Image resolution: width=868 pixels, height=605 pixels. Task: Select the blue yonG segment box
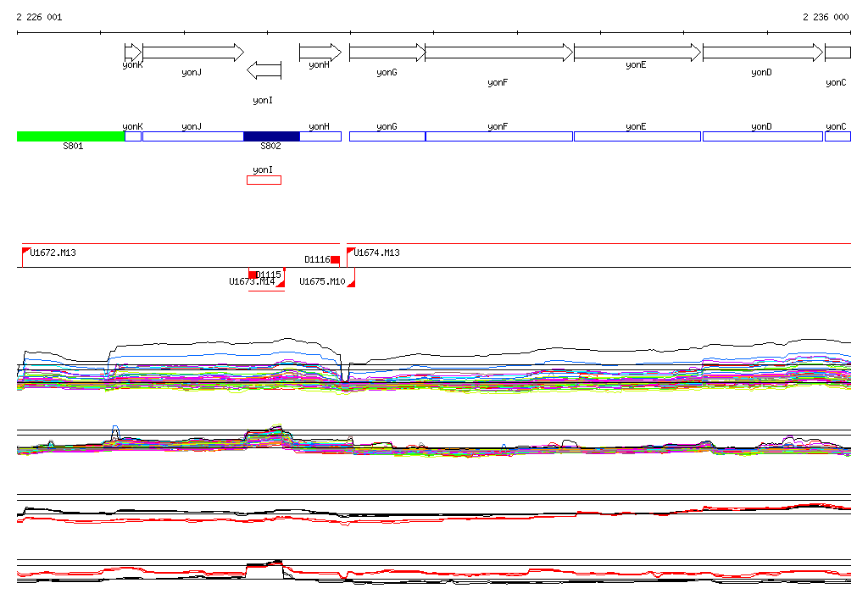387,136
